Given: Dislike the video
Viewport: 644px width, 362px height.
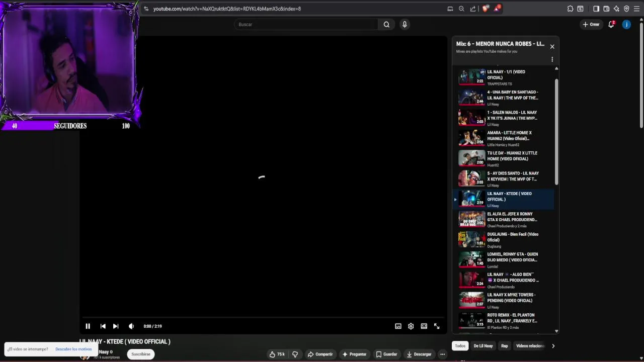Looking at the screenshot, I should pos(295,354).
